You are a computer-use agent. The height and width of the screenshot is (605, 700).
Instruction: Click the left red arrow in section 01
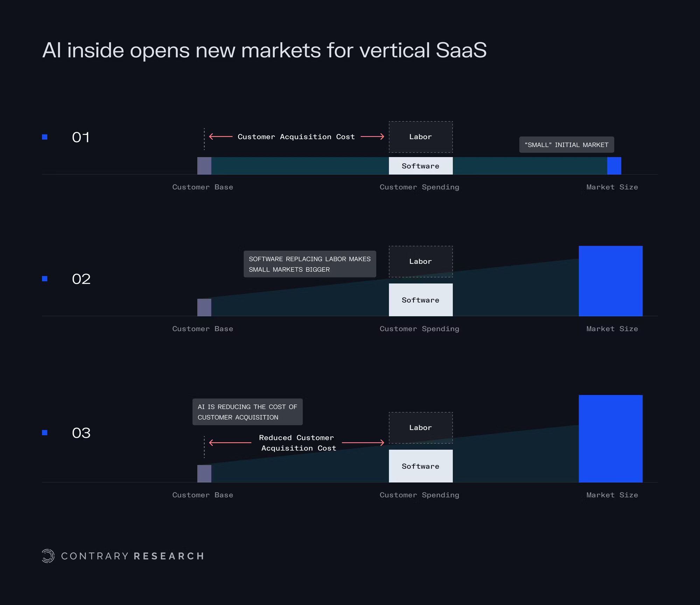[221, 136]
